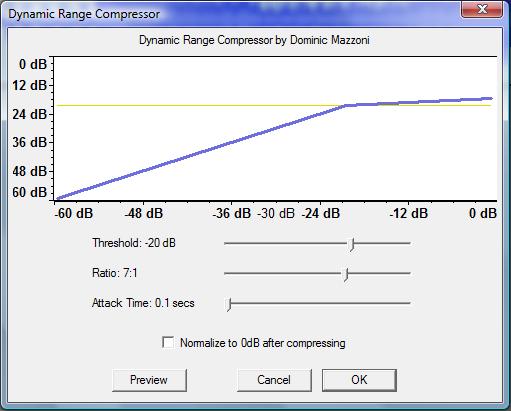Click the Ratio: 7:1 label

tap(115, 273)
